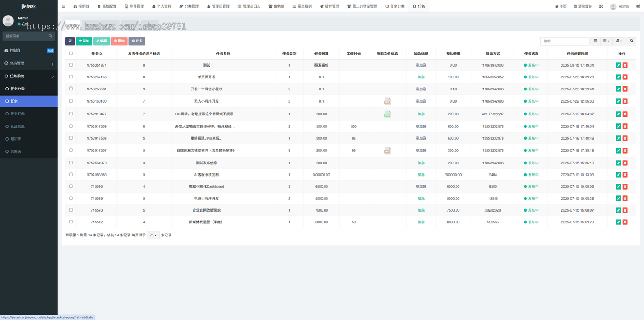Open the file icon in row 1753160190
The height and width of the screenshot is (320, 644).
point(387,101)
